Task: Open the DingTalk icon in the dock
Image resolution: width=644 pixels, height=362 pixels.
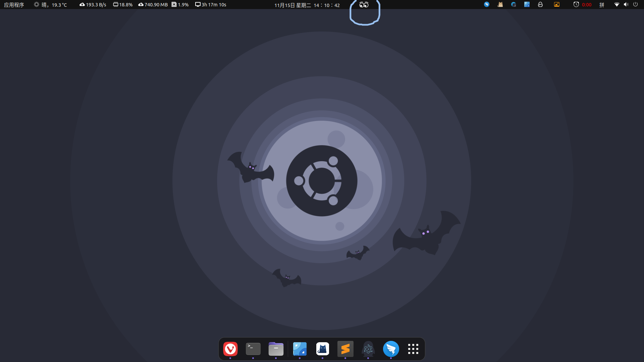Action: click(x=391, y=349)
